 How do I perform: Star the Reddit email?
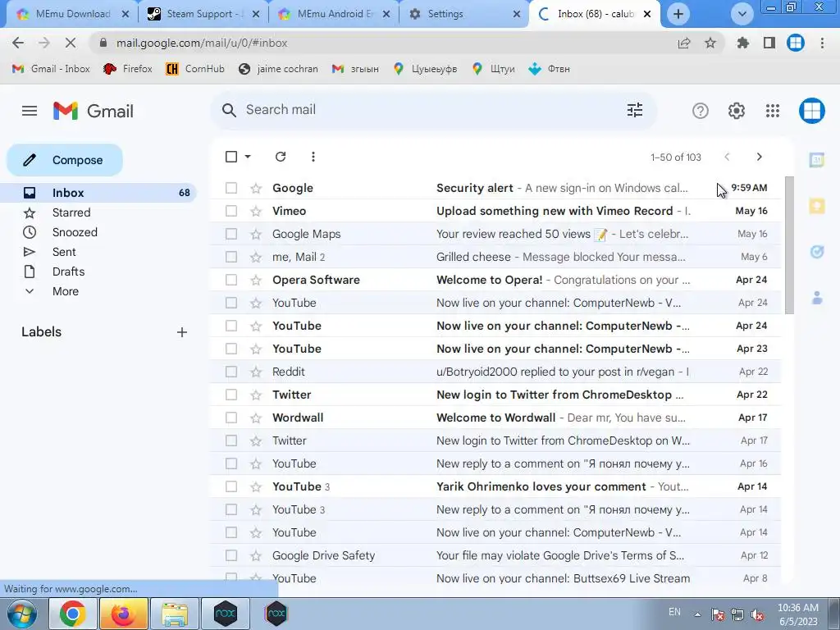click(256, 372)
